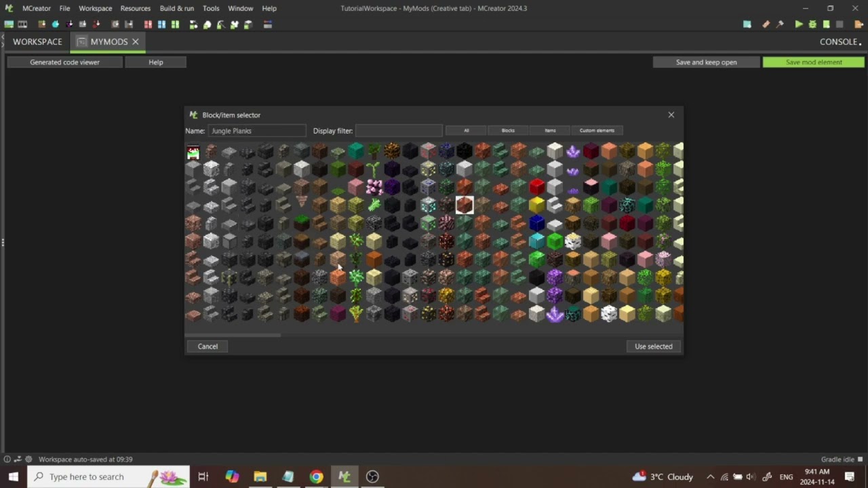Click the red four-tile grid toolbar icon
This screenshot has width=868, height=488.
click(148, 24)
